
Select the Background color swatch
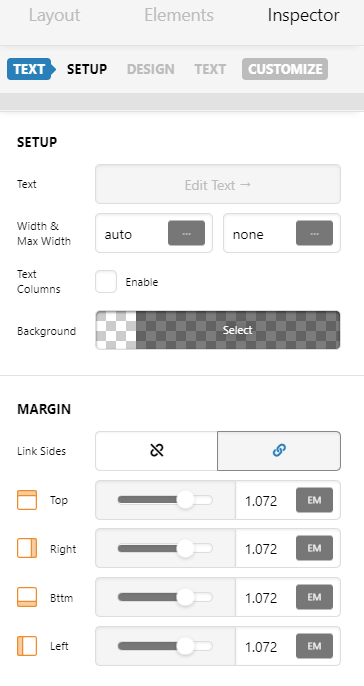(x=218, y=330)
